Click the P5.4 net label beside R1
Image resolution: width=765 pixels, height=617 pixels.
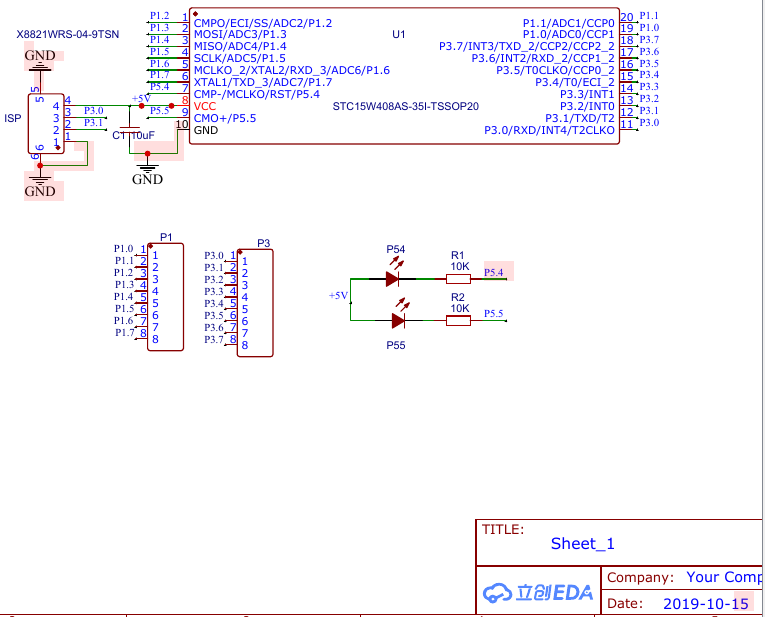pyautogui.click(x=493, y=272)
